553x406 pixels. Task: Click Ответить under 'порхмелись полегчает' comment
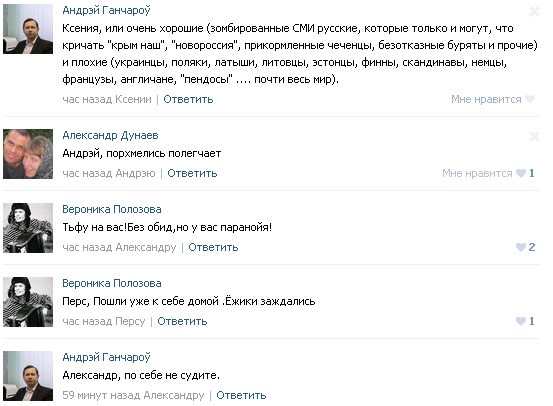pyautogui.click(x=192, y=173)
